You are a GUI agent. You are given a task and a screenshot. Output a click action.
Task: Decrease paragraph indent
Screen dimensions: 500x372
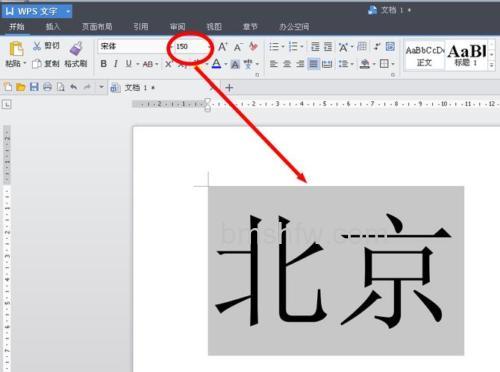315,47
